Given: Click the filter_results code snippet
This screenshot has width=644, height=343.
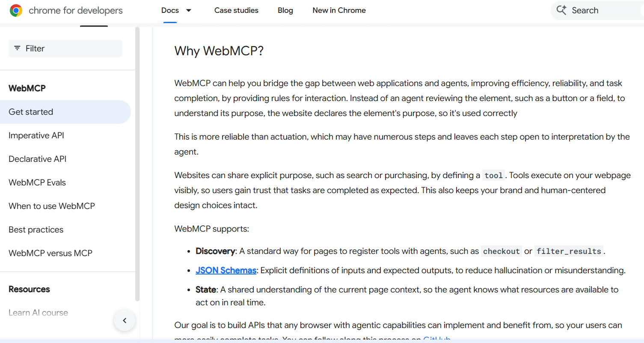Looking at the screenshot, I should coord(569,251).
